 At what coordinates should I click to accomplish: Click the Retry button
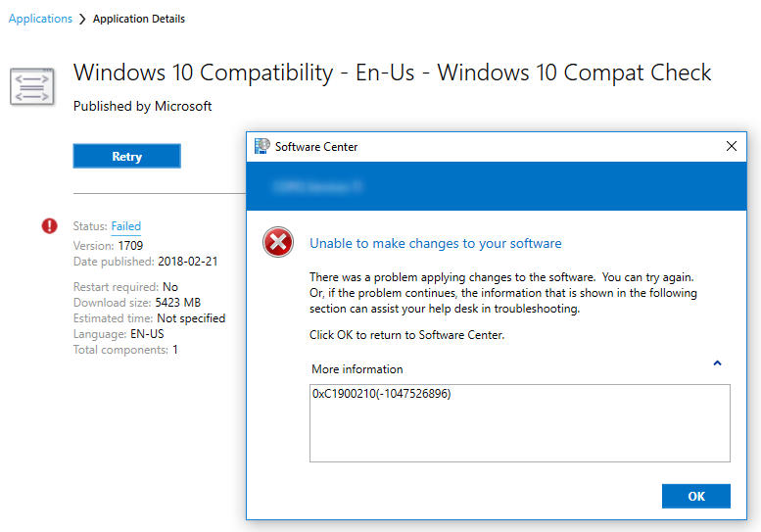click(x=126, y=156)
